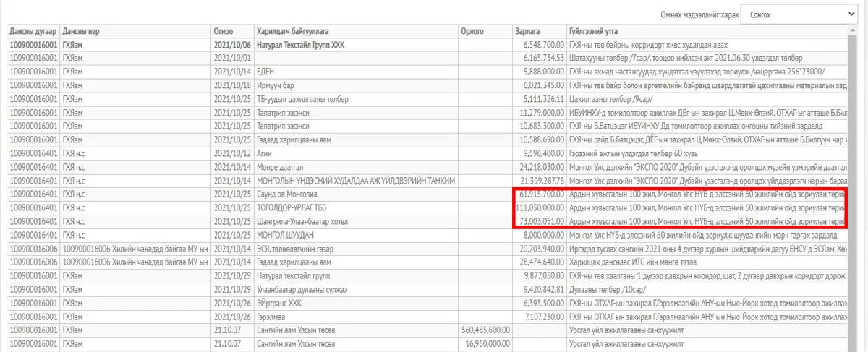Select the Агни organization cell
868x352 pixels.
tap(355, 153)
